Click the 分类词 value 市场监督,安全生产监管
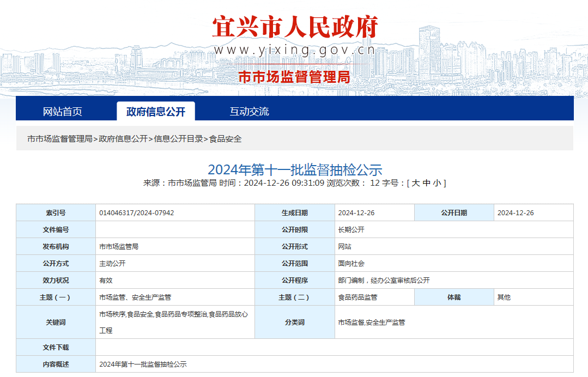Screen dimensions: 588x377 372,323
